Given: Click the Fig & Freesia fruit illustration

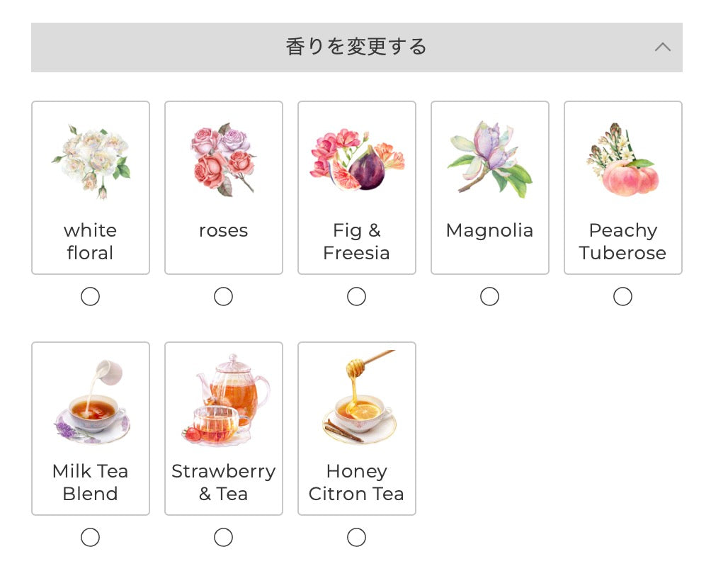Looking at the screenshot, I should [356, 159].
